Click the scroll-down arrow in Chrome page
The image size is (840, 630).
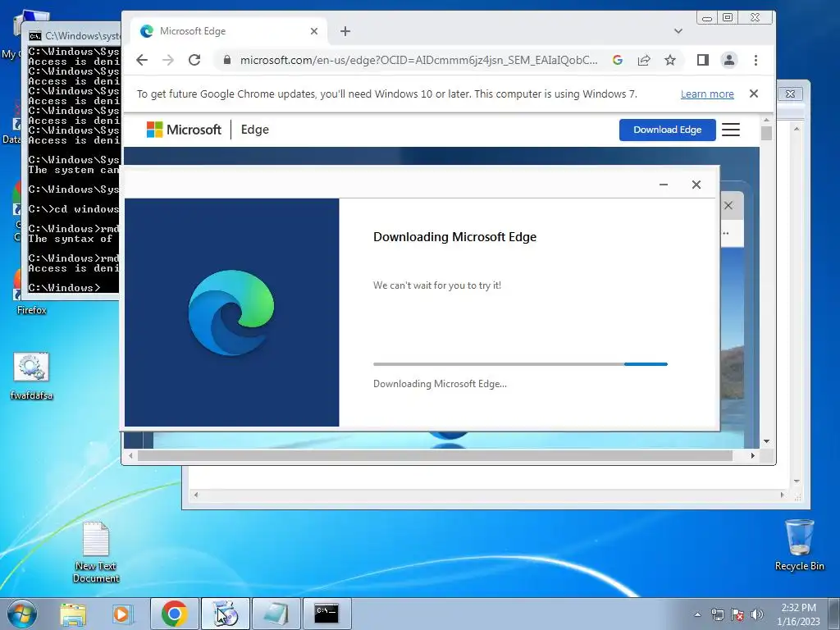coord(766,441)
